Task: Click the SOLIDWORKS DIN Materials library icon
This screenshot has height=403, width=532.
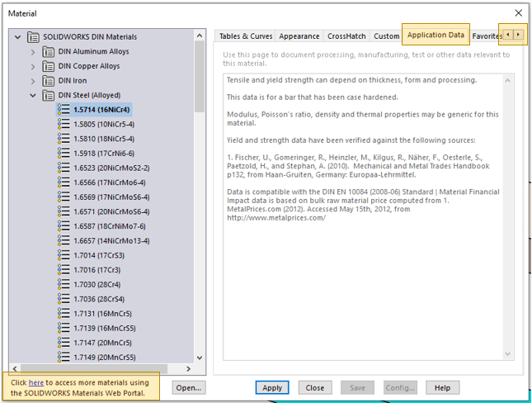Action: click(33, 36)
